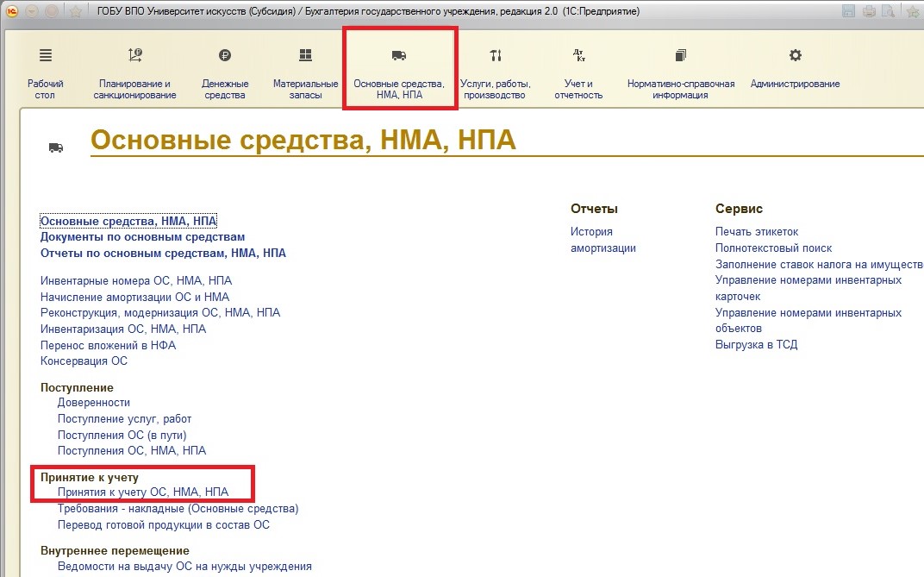Select Основные средства, НМА, НПА truck icon
The width and height of the screenshot is (924, 577).
point(398,56)
